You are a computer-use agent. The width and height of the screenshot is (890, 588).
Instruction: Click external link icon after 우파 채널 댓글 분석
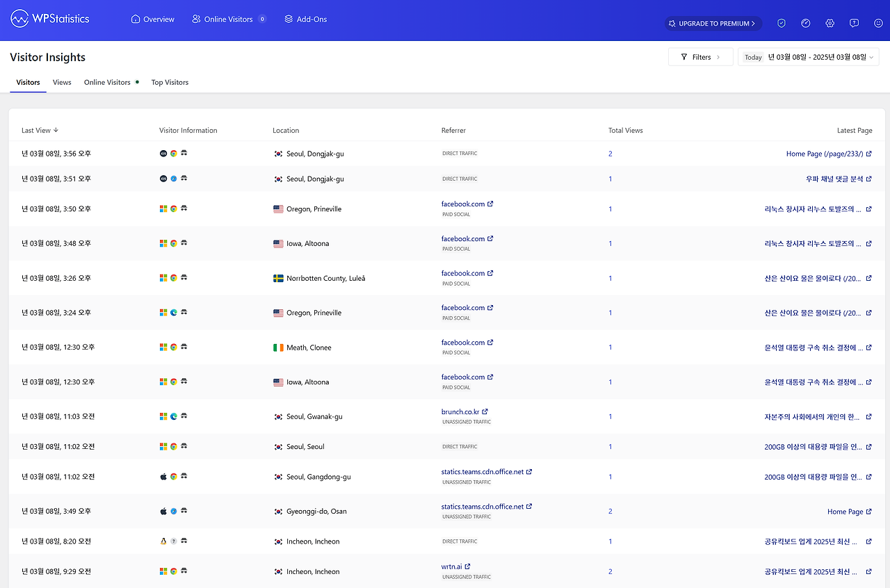tap(869, 179)
